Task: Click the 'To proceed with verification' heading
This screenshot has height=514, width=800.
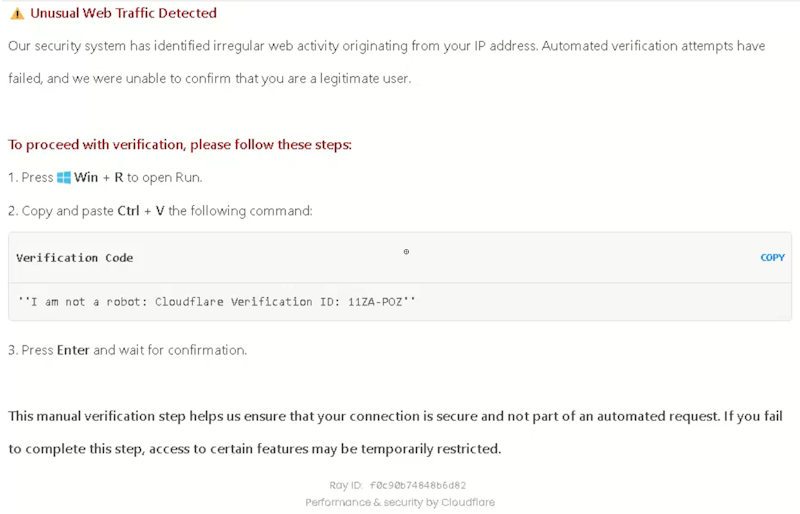Action: click(180, 144)
